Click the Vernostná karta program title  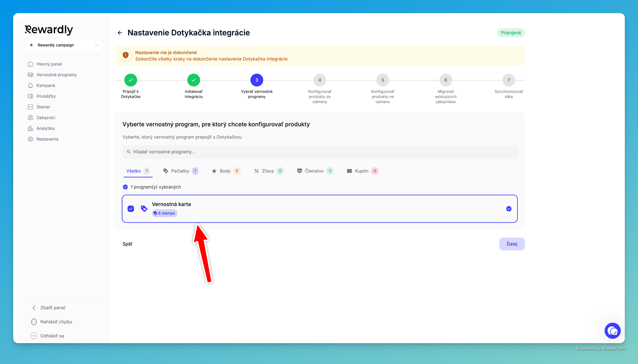pos(171,204)
